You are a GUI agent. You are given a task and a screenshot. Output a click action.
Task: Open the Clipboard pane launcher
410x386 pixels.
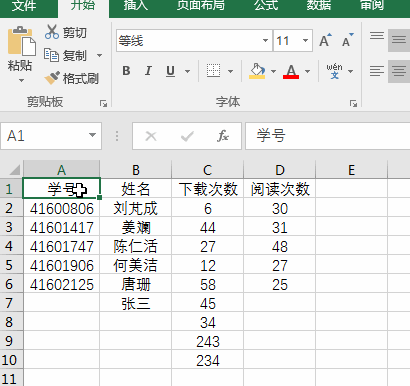(x=103, y=104)
